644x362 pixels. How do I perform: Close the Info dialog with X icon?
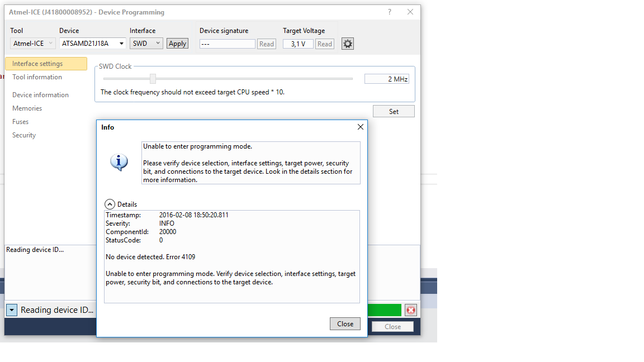(360, 127)
